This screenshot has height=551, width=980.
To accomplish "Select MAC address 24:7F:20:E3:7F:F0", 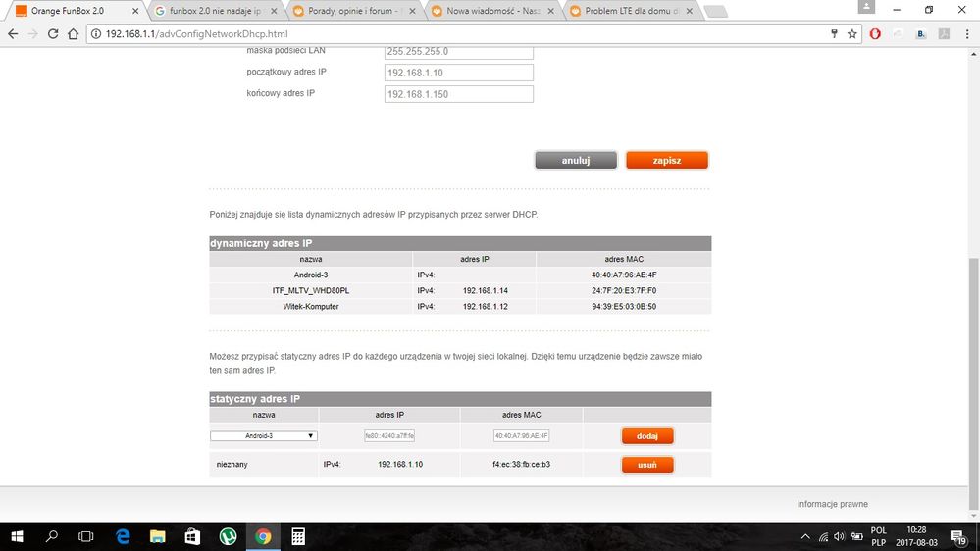I will pos(624,291).
